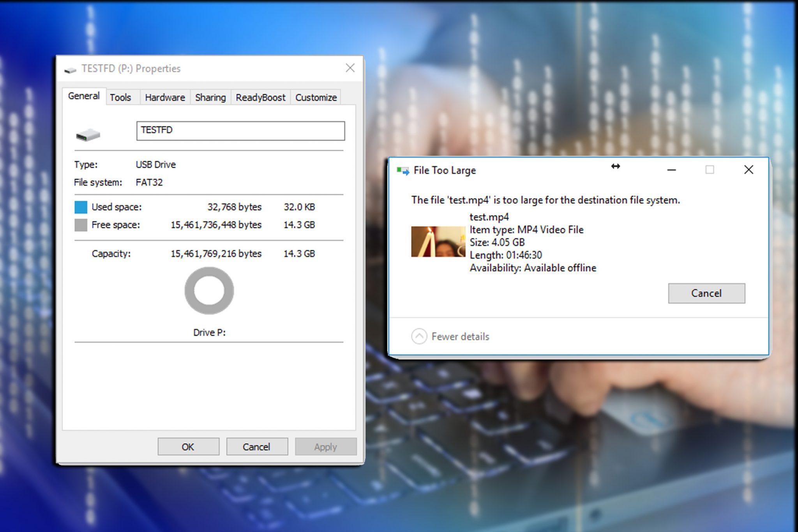Cancel the TESTFD Properties dialog

click(x=257, y=447)
